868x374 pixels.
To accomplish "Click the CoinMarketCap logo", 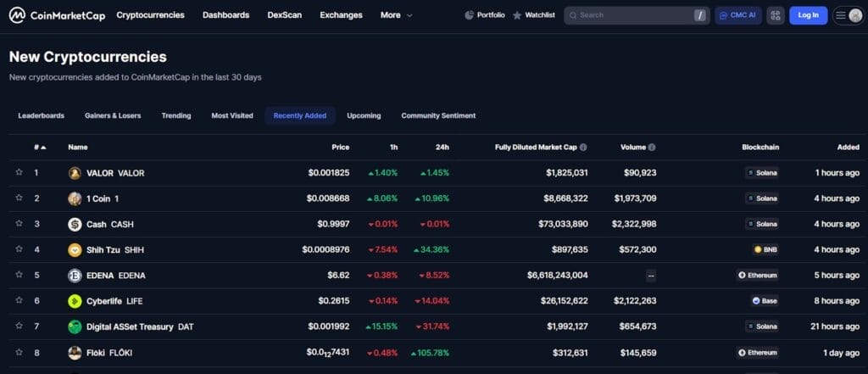I will tap(57, 15).
